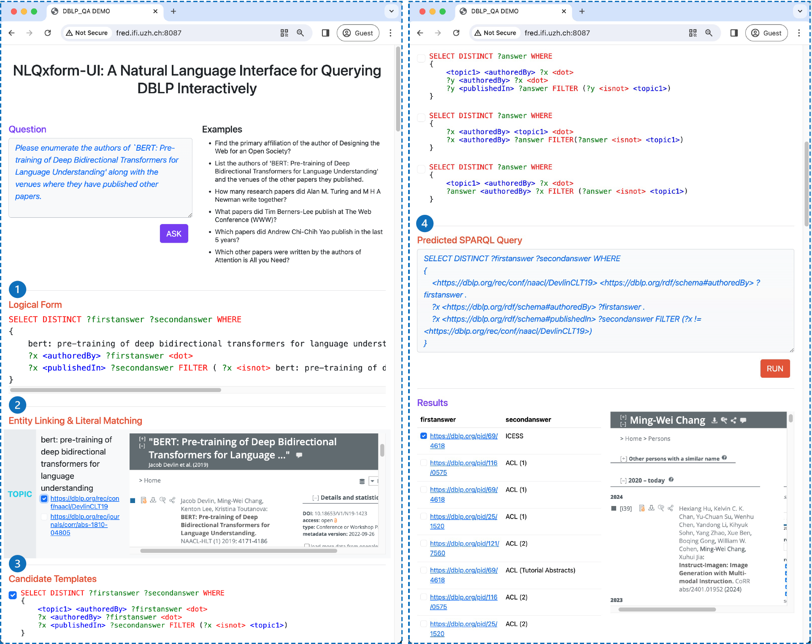Click the Logical Form horizontal scrollbar
Screen dimensions: 812x644
[x=115, y=390]
